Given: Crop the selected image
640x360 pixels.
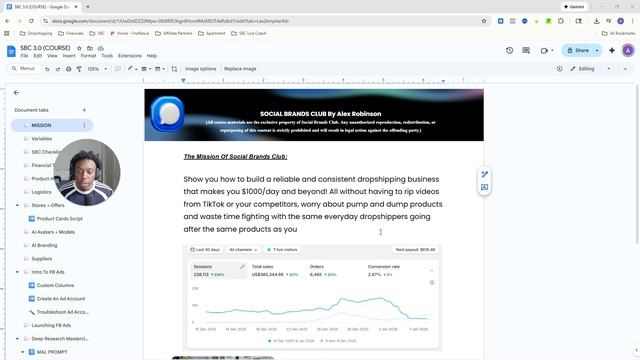Looking at the screenshot, I should [x=174, y=69].
